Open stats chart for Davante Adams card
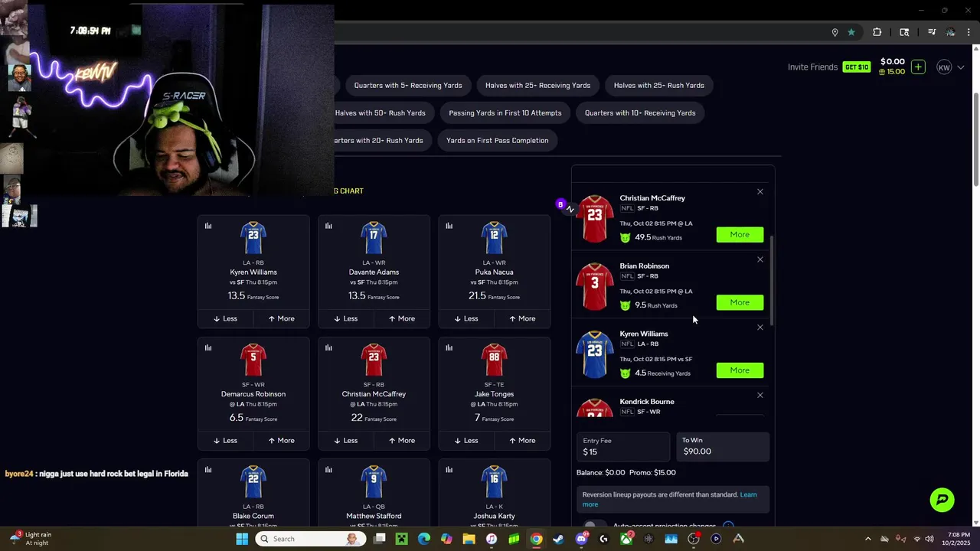Screen dimensions: 980x551 click(328, 226)
